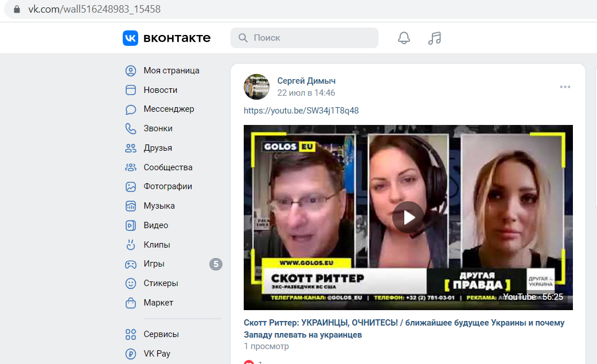Open Новости feed

[x=161, y=90]
